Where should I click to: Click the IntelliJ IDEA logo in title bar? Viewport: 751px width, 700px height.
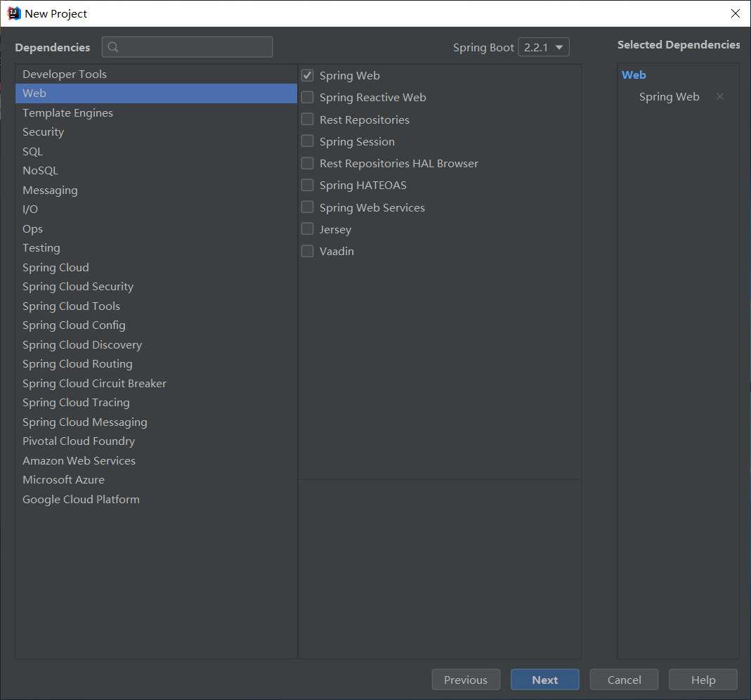[14, 13]
